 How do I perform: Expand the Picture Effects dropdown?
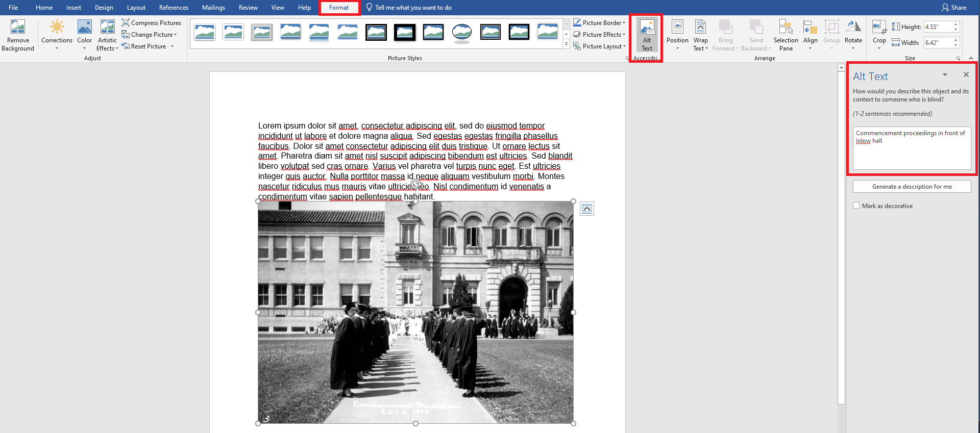coord(624,35)
